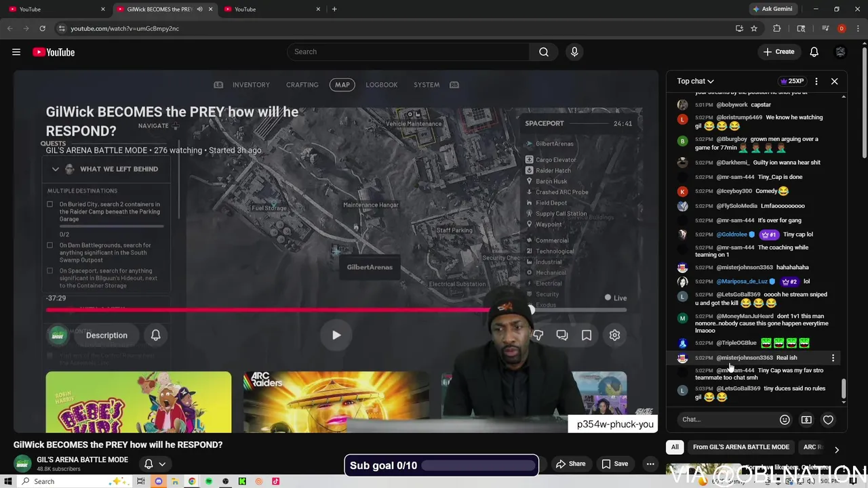Save video with player bookmark icon
Image resolution: width=868 pixels, height=488 pixels.
[x=587, y=335]
